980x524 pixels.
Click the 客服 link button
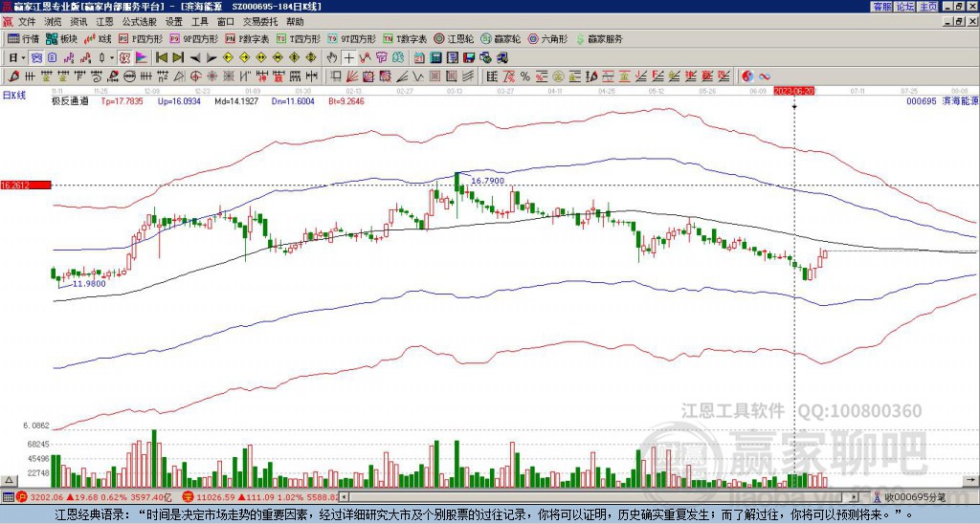[x=881, y=7]
